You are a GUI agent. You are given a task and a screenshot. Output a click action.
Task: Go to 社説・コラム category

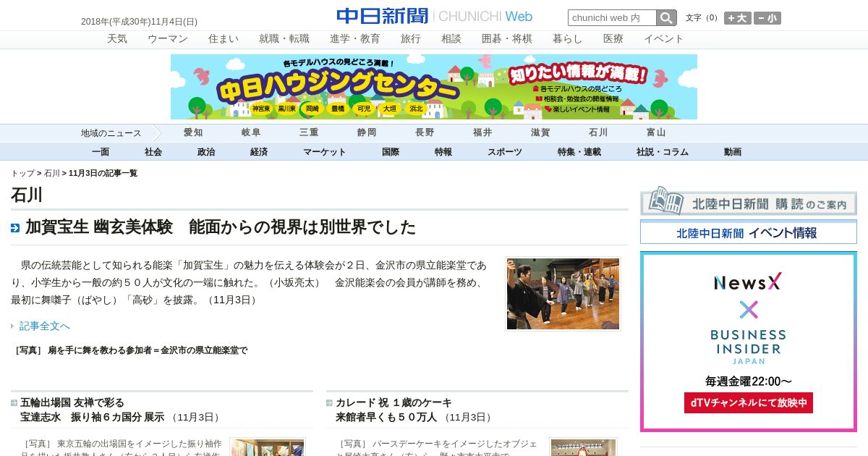pos(663,152)
